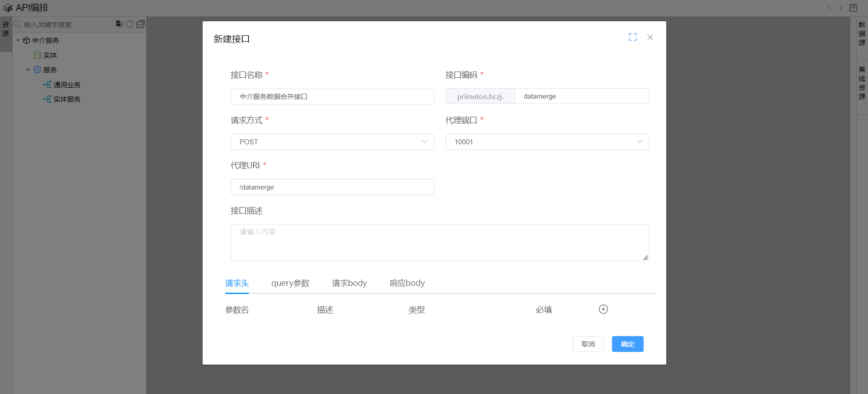This screenshot has height=394, width=868.
Task: Click the 取消 button
Action: click(x=588, y=344)
